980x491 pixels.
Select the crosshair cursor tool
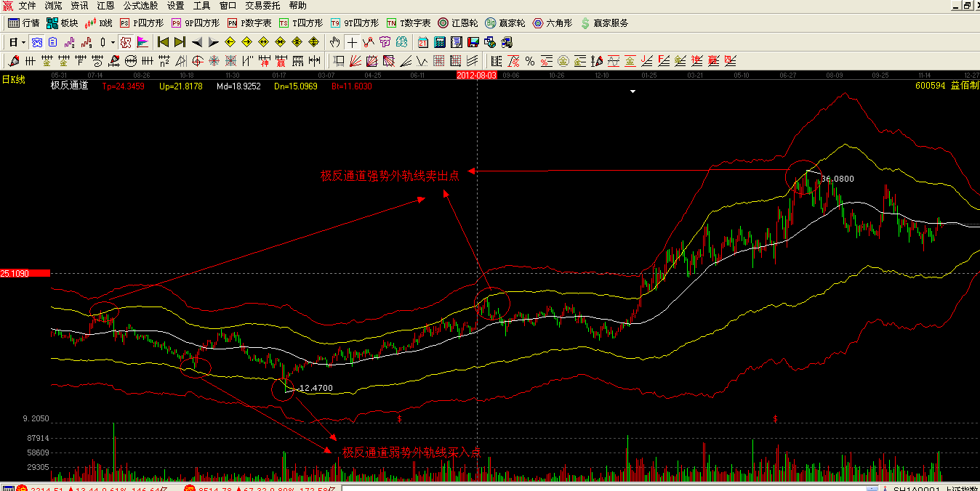[352, 42]
